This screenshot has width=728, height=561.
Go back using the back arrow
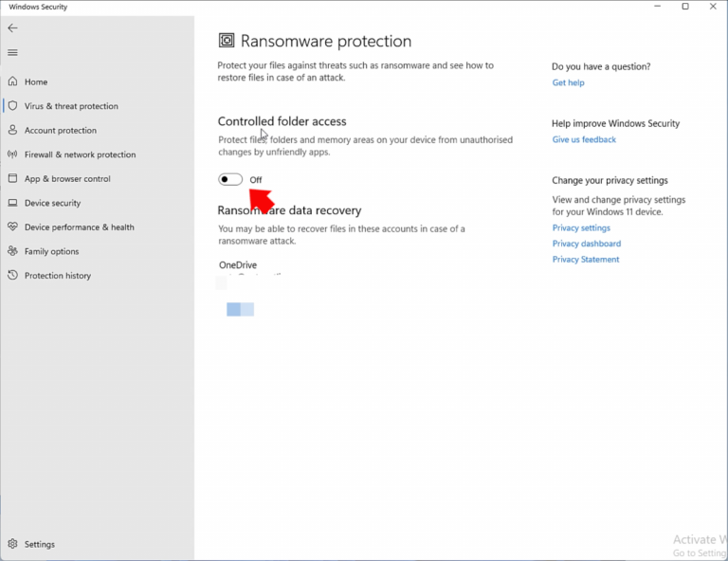pos(12,28)
